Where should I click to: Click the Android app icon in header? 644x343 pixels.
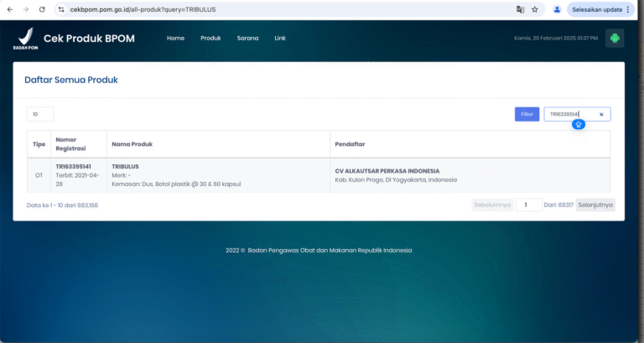click(x=615, y=39)
